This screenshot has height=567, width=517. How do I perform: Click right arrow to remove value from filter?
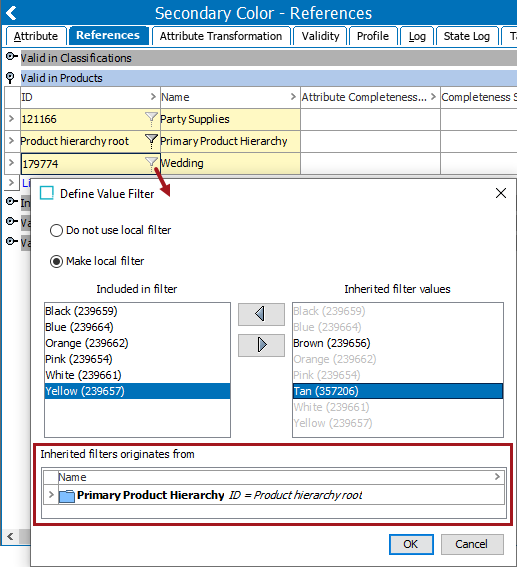tap(261, 345)
